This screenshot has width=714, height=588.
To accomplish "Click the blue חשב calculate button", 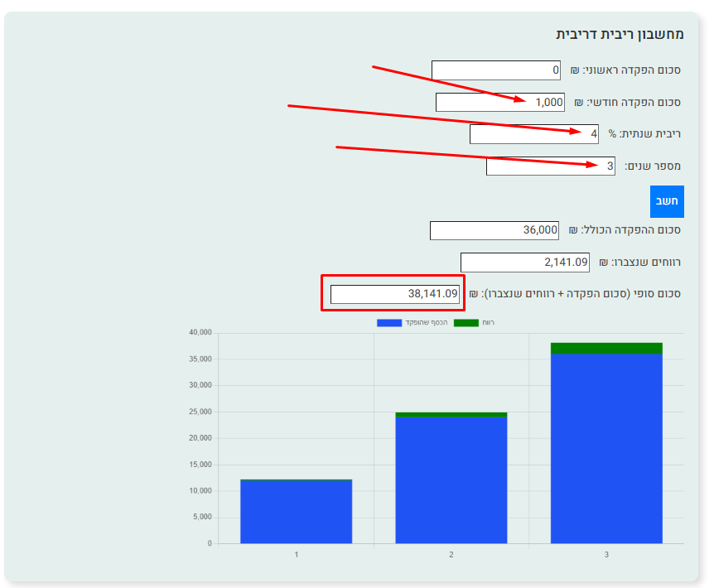I will (x=667, y=201).
